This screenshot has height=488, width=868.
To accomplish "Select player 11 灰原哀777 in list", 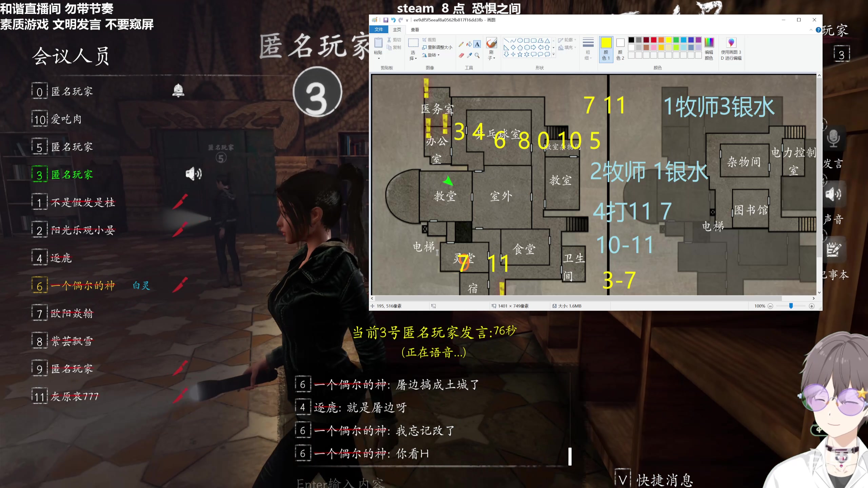I will [x=65, y=396].
